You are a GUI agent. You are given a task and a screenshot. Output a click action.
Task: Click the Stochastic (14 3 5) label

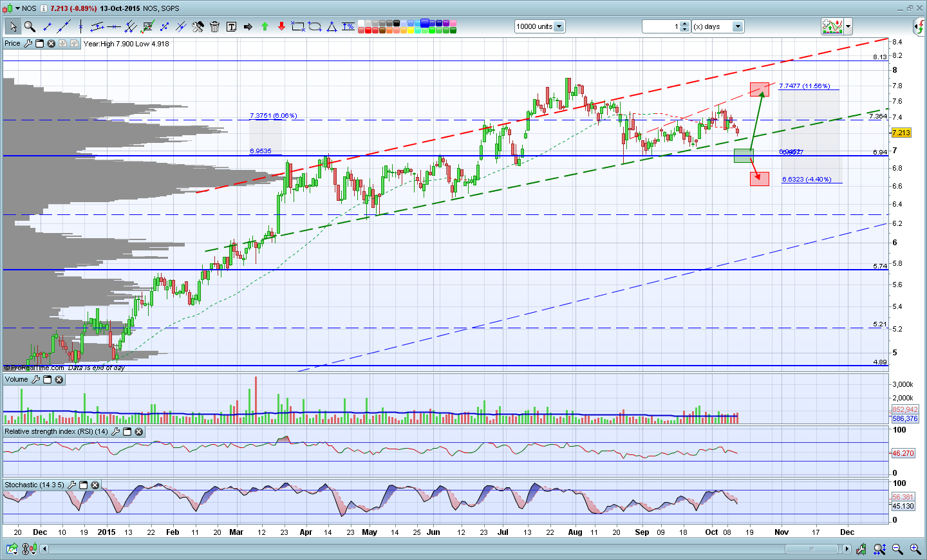click(x=35, y=485)
